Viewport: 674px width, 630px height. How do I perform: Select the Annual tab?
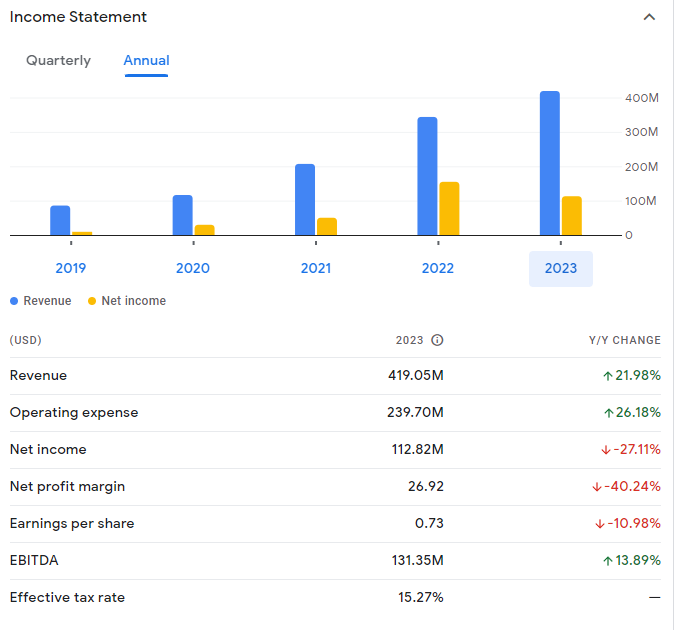pyautogui.click(x=146, y=61)
